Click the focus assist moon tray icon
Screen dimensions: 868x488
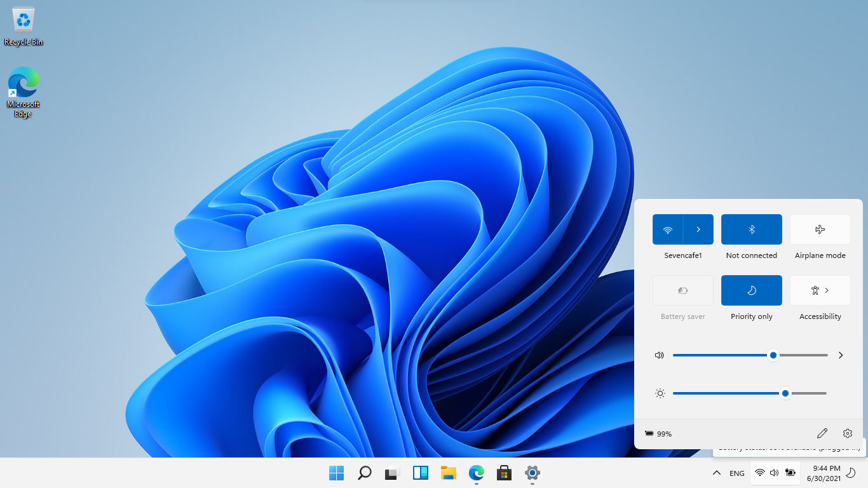(x=851, y=473)
